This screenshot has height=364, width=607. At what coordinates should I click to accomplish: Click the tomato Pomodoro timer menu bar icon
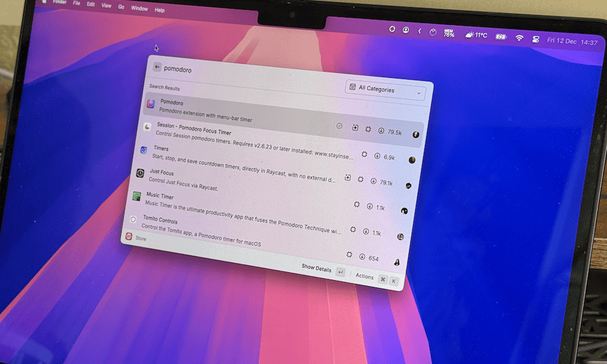[433, 32]
